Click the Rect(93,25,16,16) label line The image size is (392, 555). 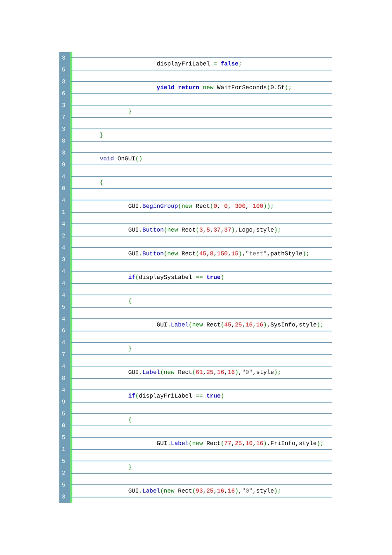[x=204, y=491]
